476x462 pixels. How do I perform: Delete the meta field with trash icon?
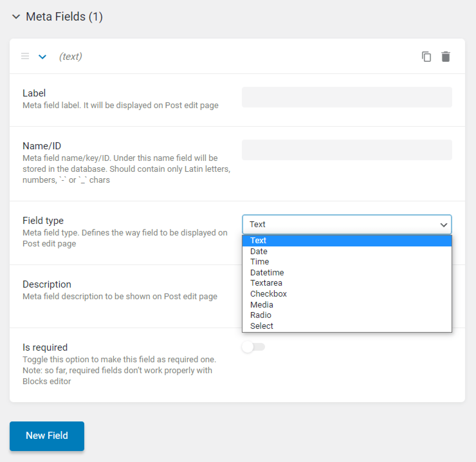click(x=446, y=56)
